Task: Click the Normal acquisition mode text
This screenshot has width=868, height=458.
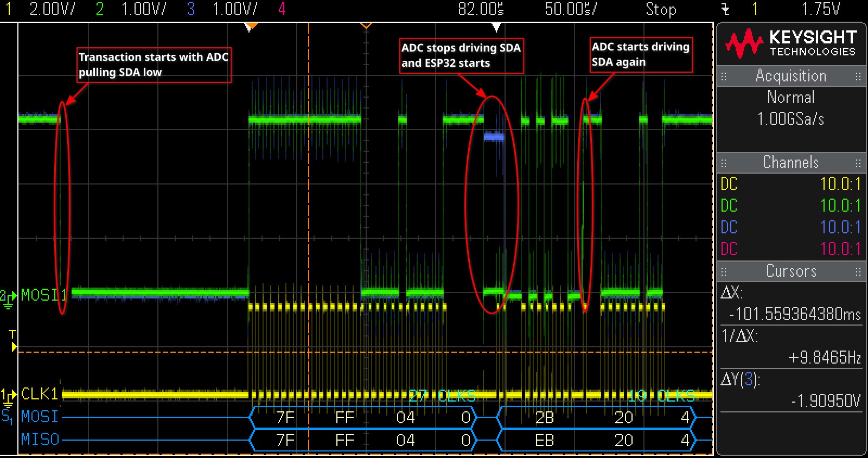Action: coord(791,98)
